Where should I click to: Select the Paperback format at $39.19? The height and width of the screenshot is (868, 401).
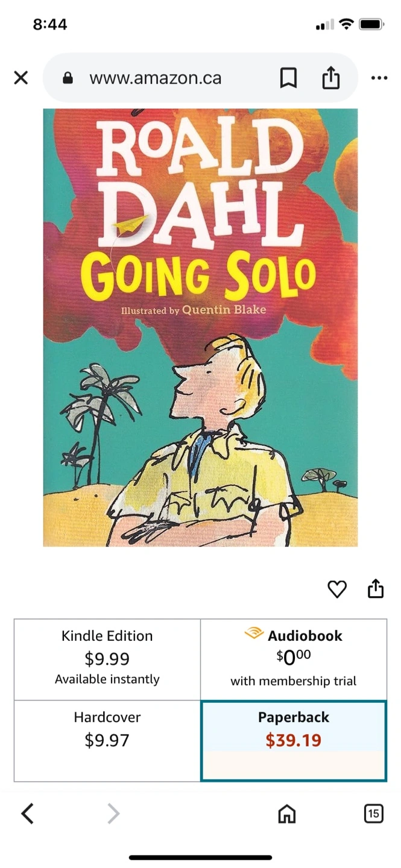294,741
